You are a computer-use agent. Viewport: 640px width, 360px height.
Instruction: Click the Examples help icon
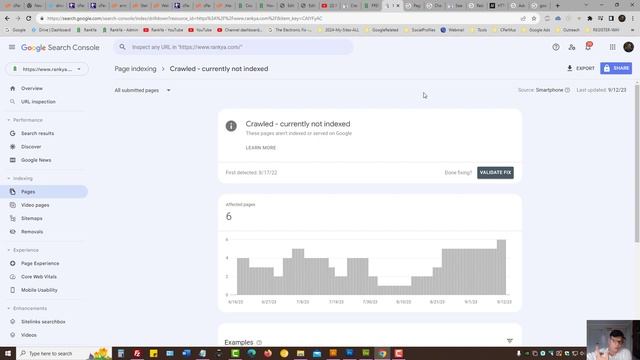259,342
